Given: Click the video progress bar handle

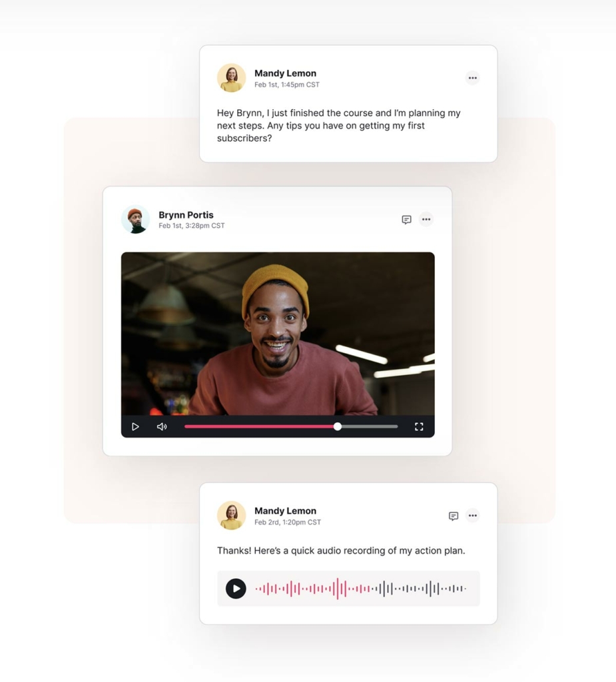Looking at the screenshot, I should point(338,427).
